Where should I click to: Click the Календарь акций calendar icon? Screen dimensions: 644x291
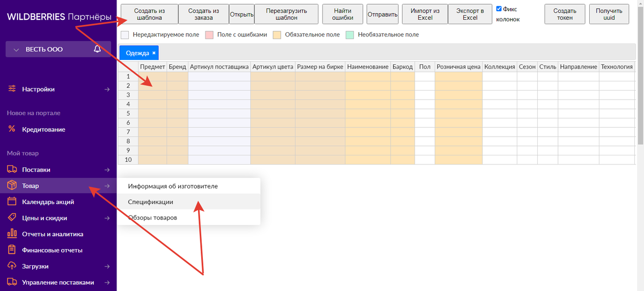coord(12,202)
